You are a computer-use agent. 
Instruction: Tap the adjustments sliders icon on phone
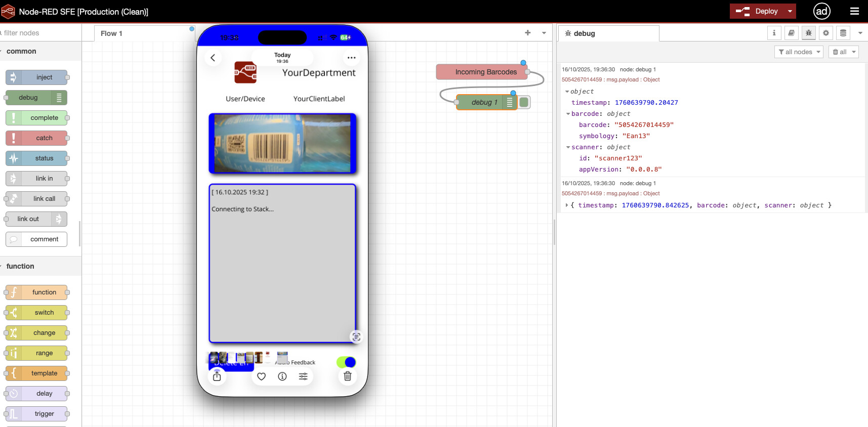tap(303, 376)
